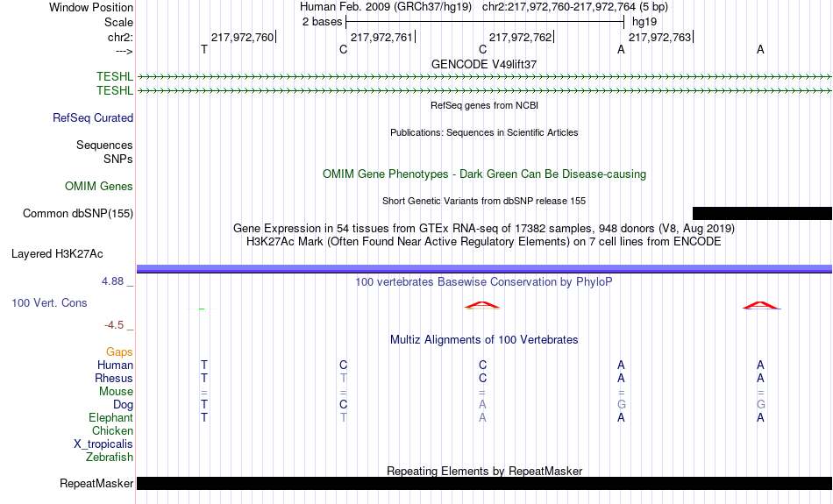Click the second TESHL transcript arrow line
833x504 pixels.
[485, 91]
